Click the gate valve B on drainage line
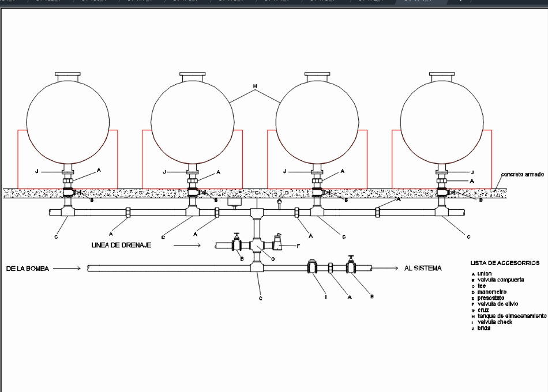 tap(237, 244)
